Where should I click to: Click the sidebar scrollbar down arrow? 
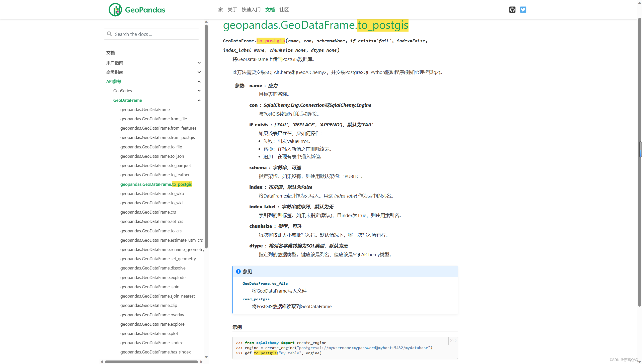click(x=206, y=357)
